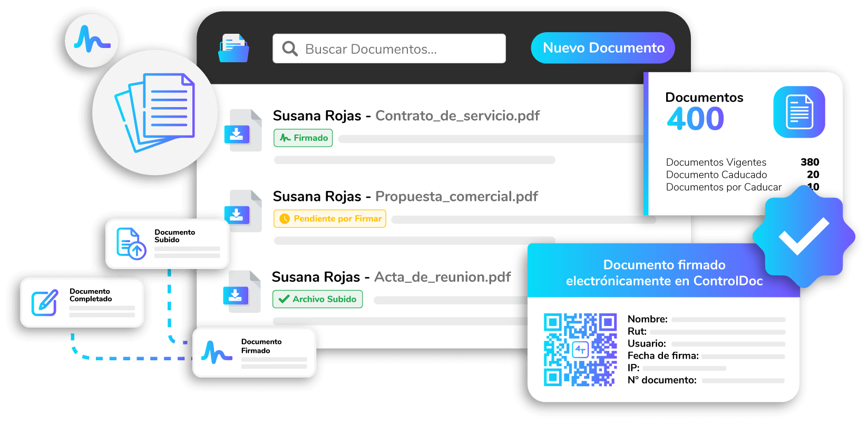Download the Propuesta_comercial.pdf file icon
Image resolution: width=868 pixels, height=422 pixels.
point(243,211)
